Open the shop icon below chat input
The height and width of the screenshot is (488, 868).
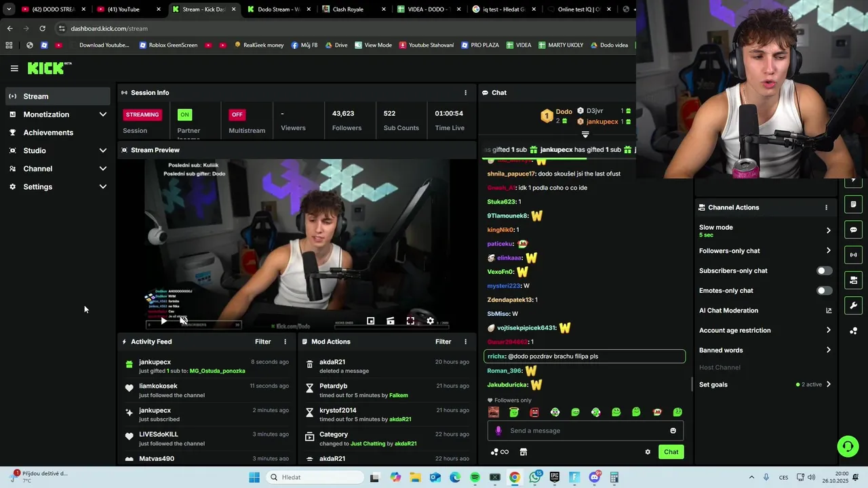(x=524, y=452)
